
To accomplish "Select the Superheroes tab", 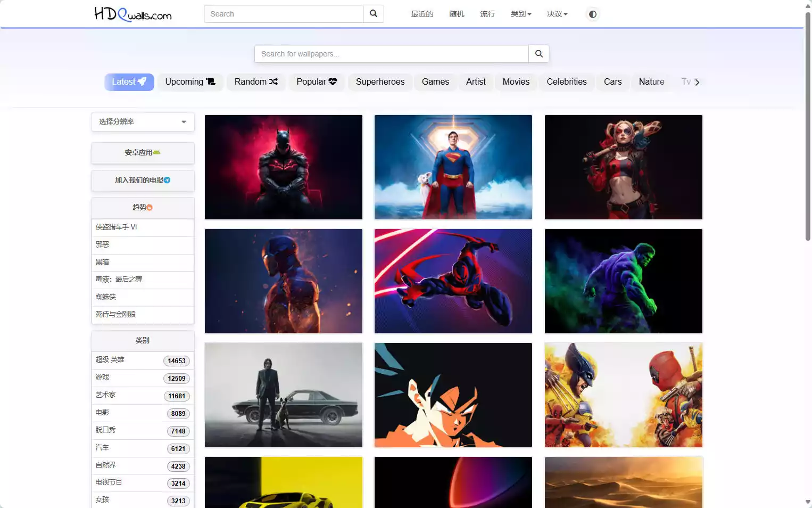I will (x=380, y=82).
